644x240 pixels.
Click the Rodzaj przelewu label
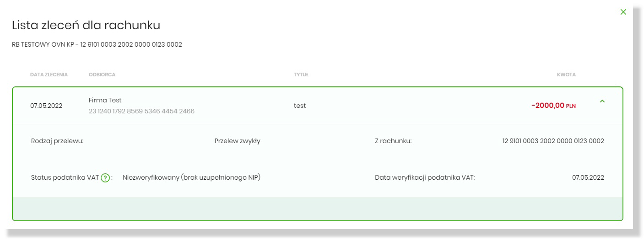coord(57,141)
